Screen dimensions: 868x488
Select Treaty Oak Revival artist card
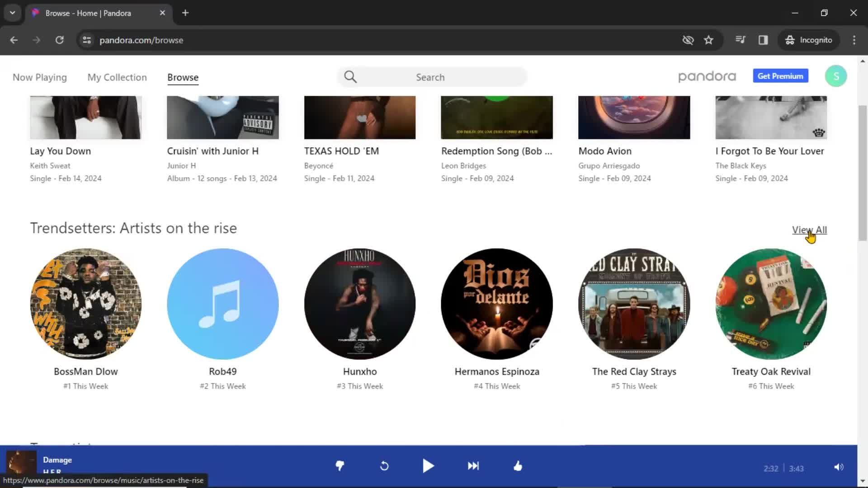pos(771,304)
